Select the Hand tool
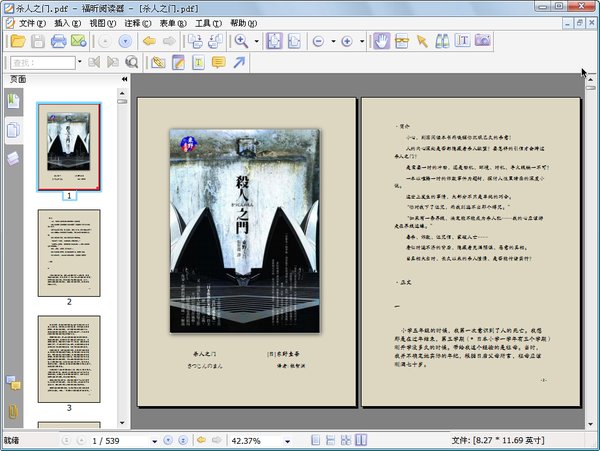Viewport: 600px width, 451px height. (381, 41)
